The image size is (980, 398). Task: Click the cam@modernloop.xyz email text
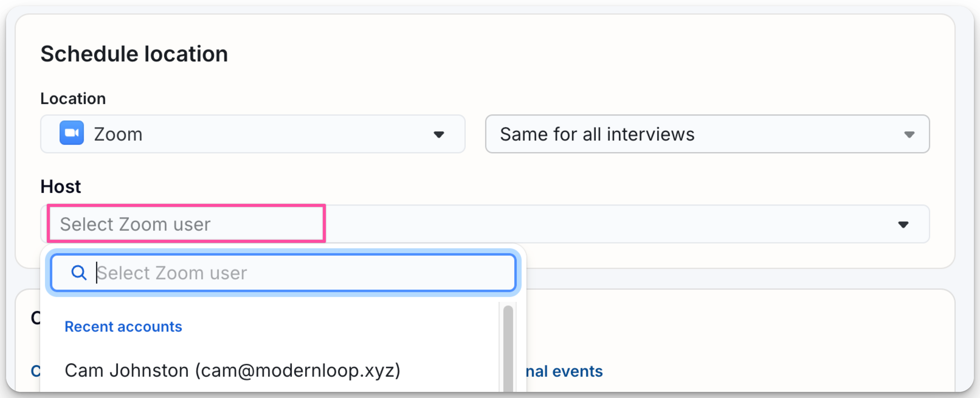click(298, 371)
